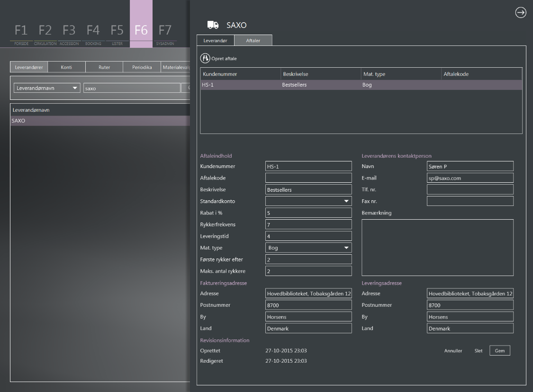Select the Aftaler tab
533x392 pixels.
click(253, 40)
